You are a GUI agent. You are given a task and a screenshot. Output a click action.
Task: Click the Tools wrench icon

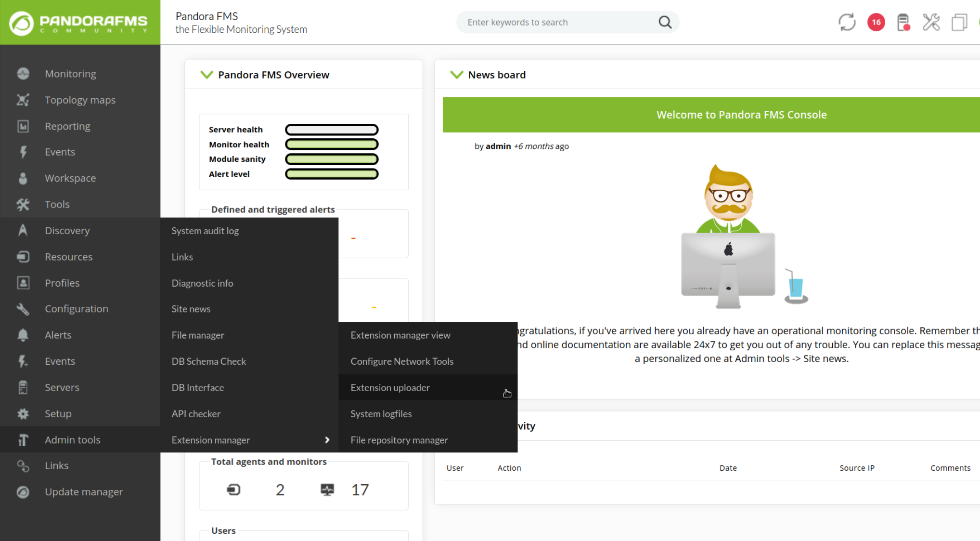pyautogui.click(x=23, y=204)
